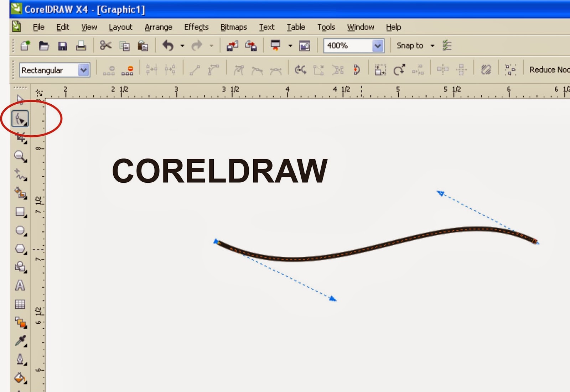Select the Ellipse tool

(20, 231)
